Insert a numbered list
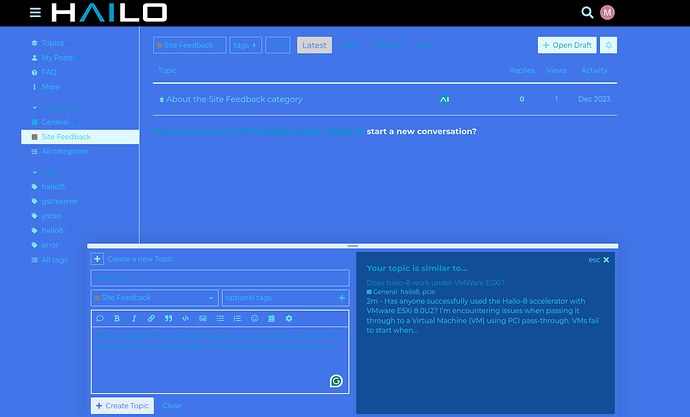Screen dimensions: 690x417 [x=237, y=318]
